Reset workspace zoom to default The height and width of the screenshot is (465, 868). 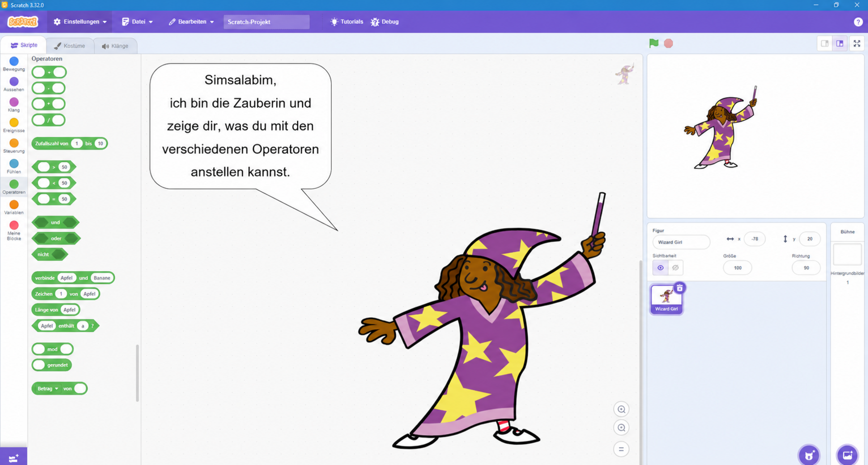pos(621,449)
